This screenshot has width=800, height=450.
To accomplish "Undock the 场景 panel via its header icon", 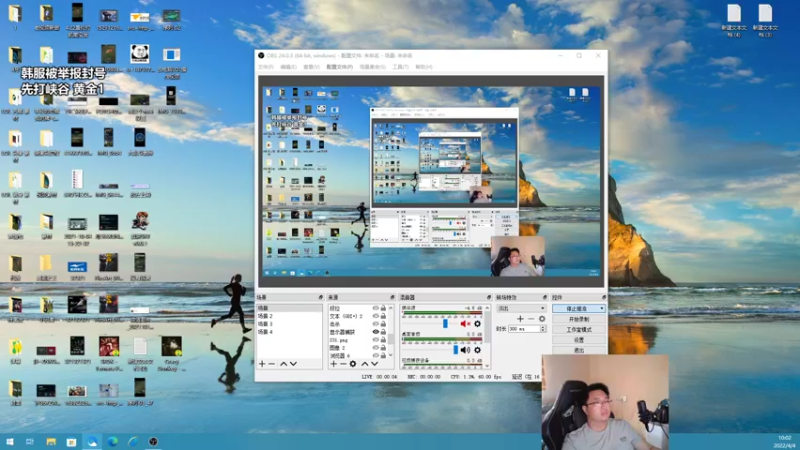I will point(321,297).
